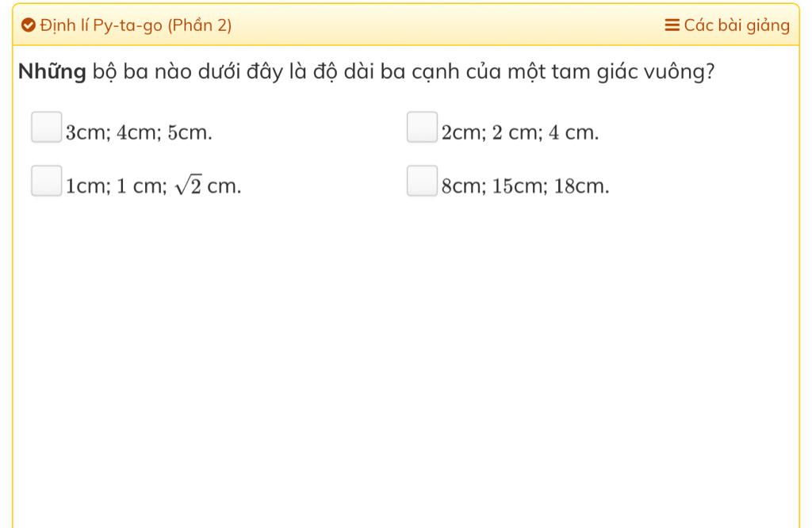
Task: Click the "5cm" value in the first option
Action: click(189, 132)
